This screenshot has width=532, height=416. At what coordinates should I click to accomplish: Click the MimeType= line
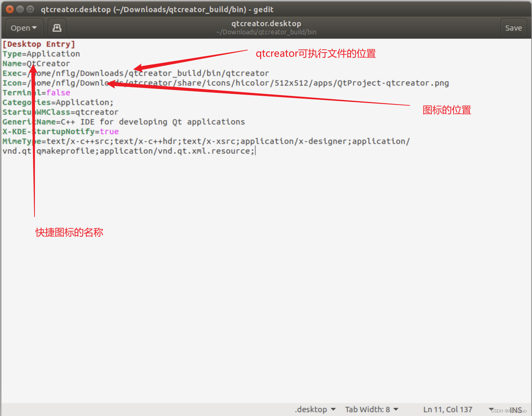pyautogui.click(x=206, y=141)
